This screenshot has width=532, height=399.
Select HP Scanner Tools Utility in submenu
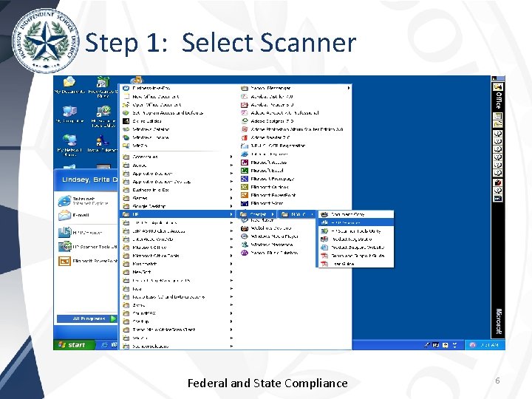(x=355, y=231)
